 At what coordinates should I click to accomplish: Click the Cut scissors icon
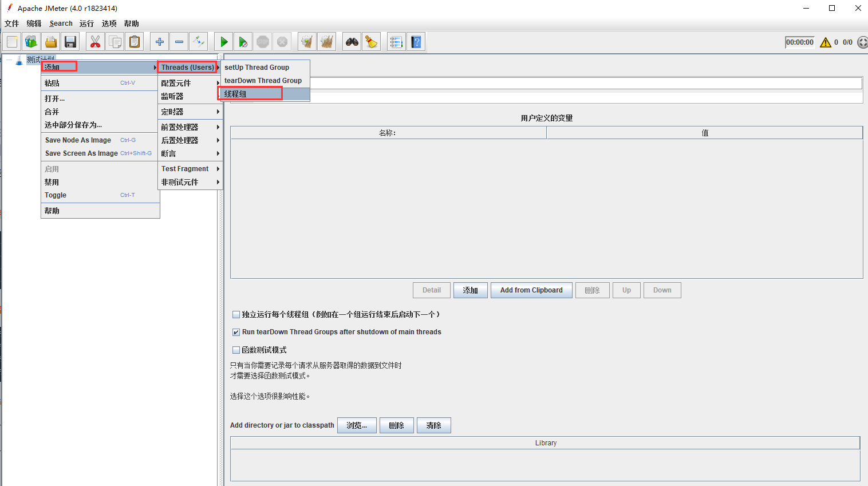(95, 42)
